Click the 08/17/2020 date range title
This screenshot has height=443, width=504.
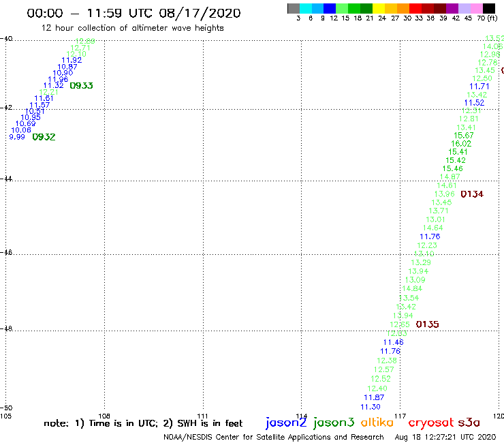point(133,14)
